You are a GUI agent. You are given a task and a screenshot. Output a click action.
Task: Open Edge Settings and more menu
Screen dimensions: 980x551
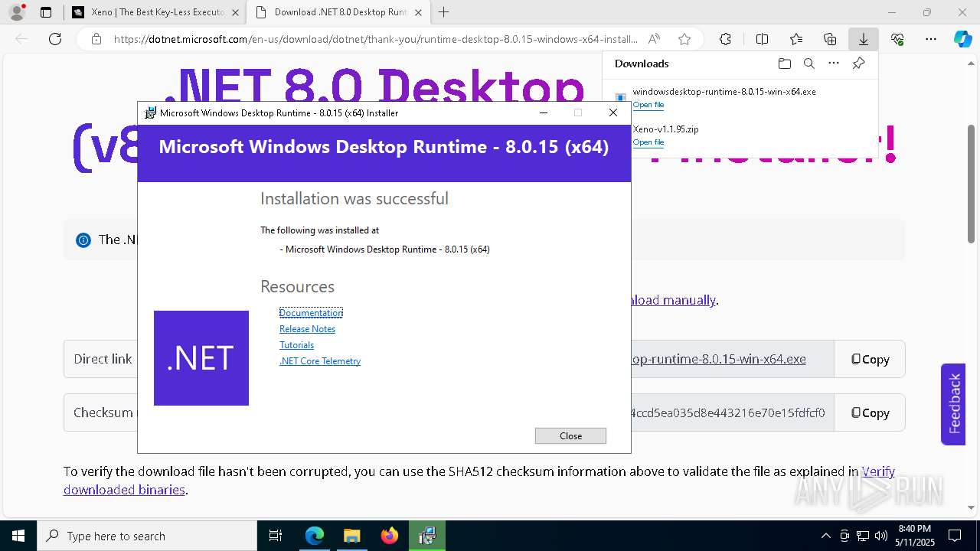(x=931, y=39)
